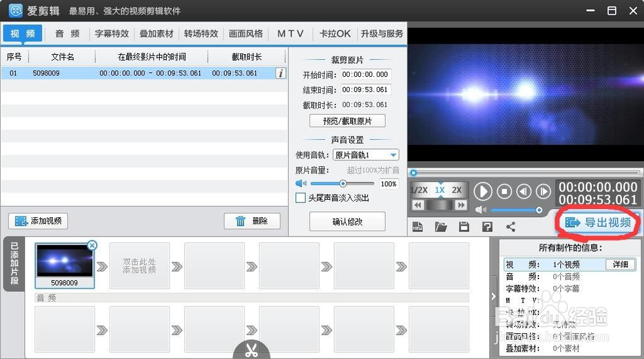Viewport: 644px width, 359px height.
Task: Click the 导出视频 button
Action: [598, 222]
